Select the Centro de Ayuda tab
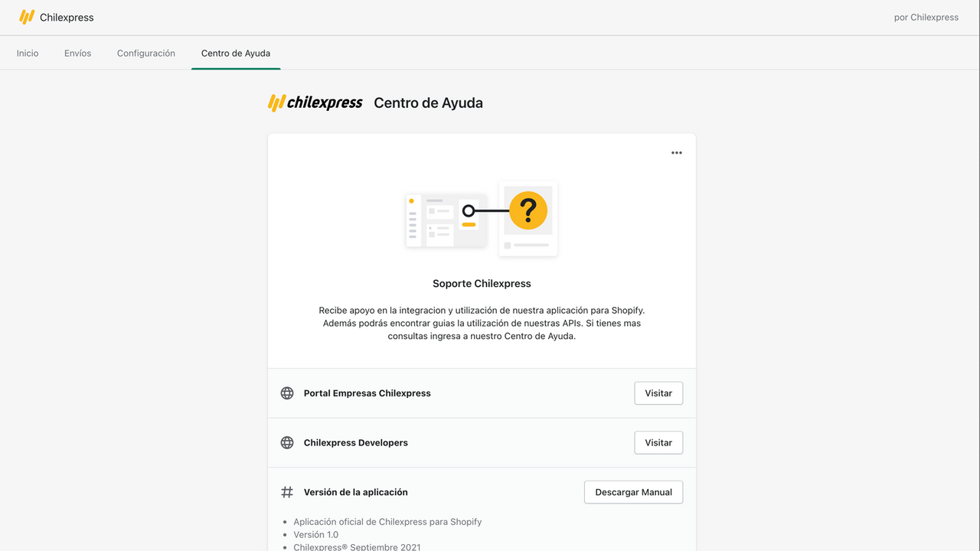 click(x=236, y=54)
